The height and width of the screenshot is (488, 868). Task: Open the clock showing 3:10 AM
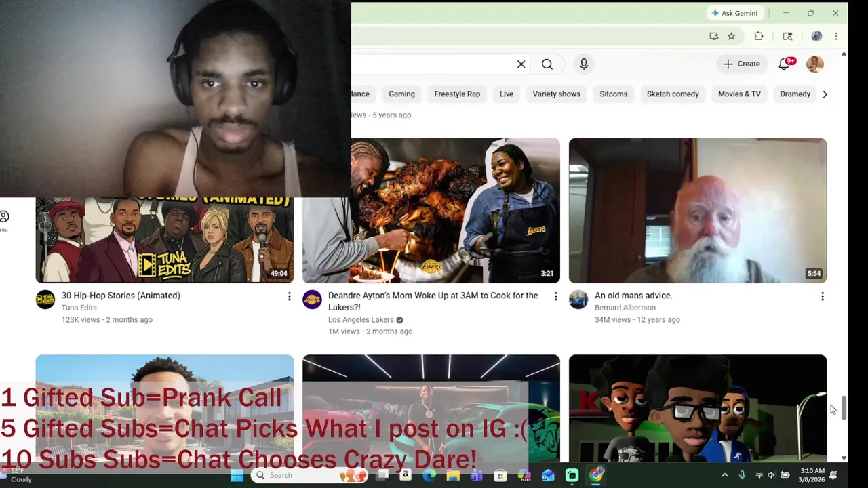pyautogui.click(x=812, y=475)
